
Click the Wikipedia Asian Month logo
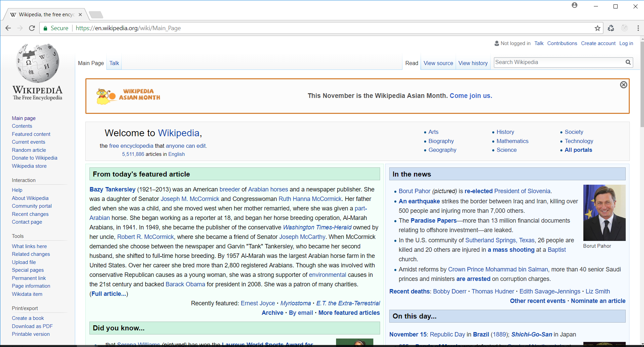pos(128,96)
